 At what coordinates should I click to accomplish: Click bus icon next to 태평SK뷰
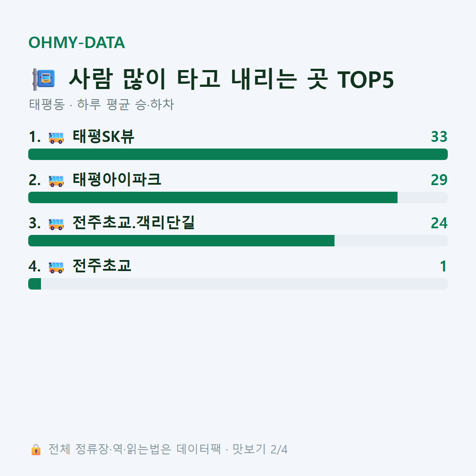pos(56,138)
